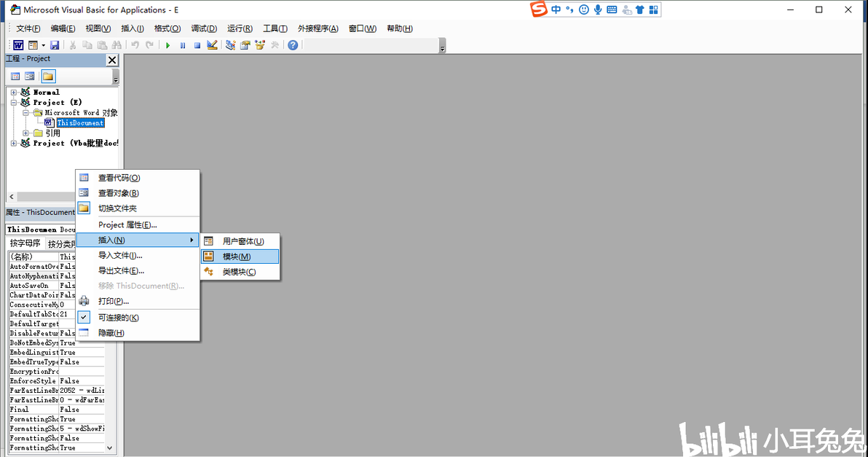Click the blue Help question mark icon
The width and height of the screenshot is (868, 457).
[x=293, y=45]
